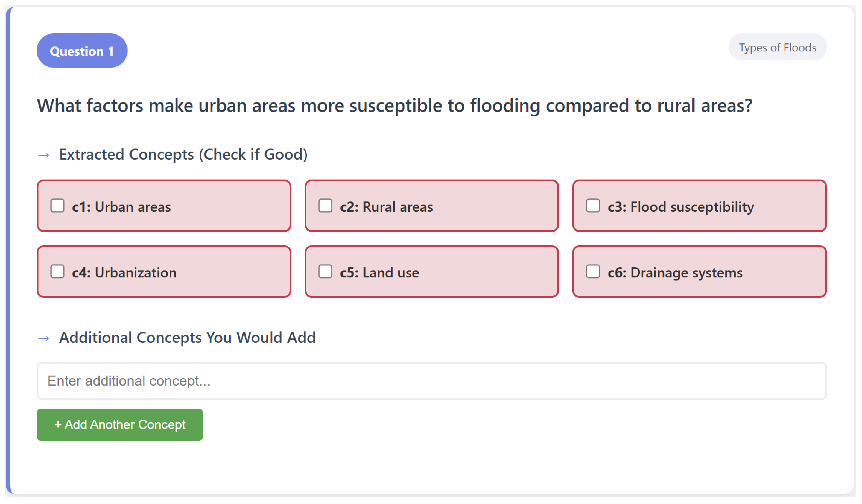Click the 'c6: Drainage systems' label text
The width and height of the screenshot is (862, 504).
tap(675, 273)
